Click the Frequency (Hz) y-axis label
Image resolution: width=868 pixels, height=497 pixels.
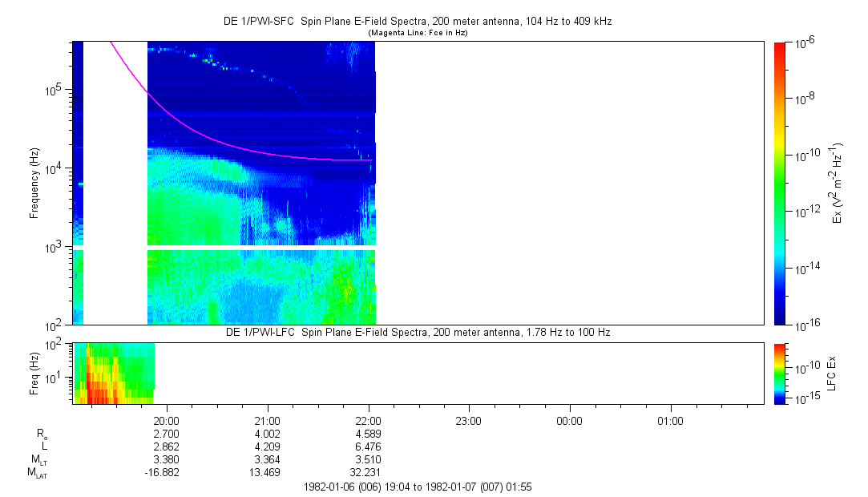[34, 183]
